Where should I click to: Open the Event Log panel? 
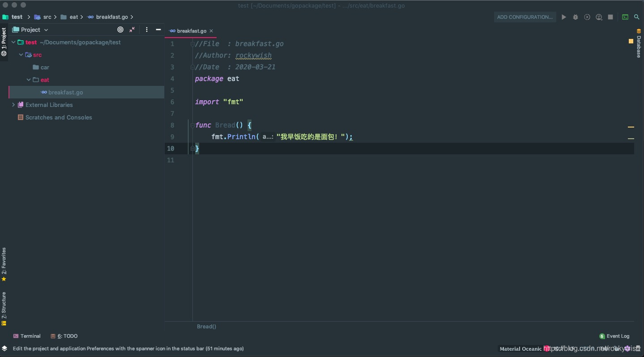pos(614,336)
